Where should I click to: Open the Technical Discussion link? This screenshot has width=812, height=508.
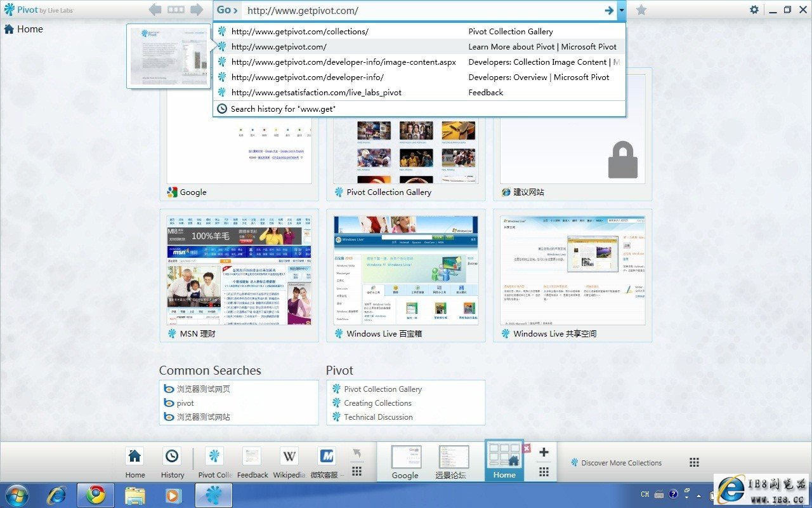pos(378,417)
